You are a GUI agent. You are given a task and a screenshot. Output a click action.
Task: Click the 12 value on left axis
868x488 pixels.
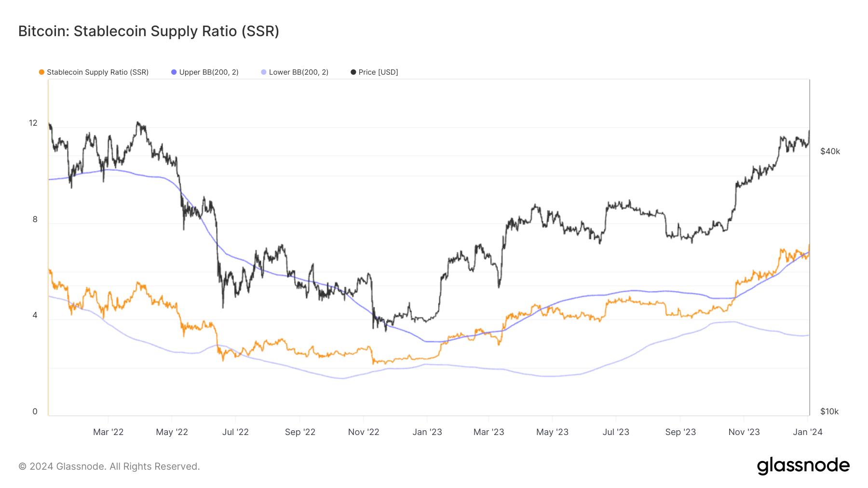(x=33, y=123)
